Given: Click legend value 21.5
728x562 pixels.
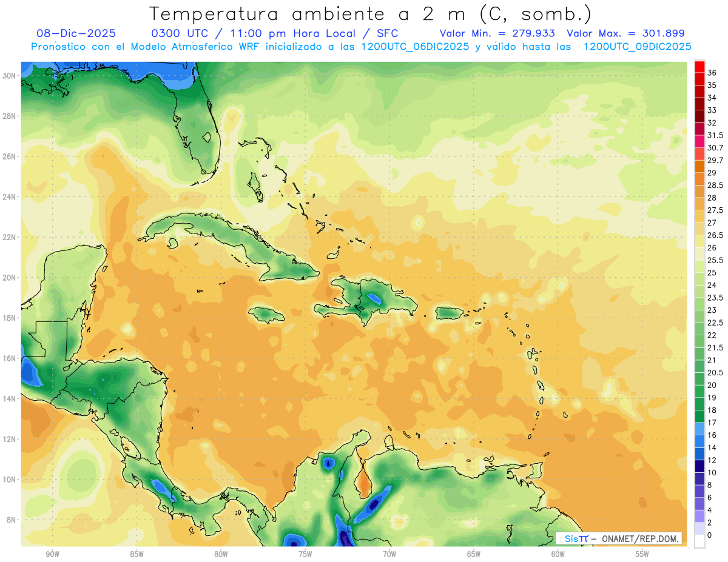Looking at the screenshot, I should (x=715, y=347).
